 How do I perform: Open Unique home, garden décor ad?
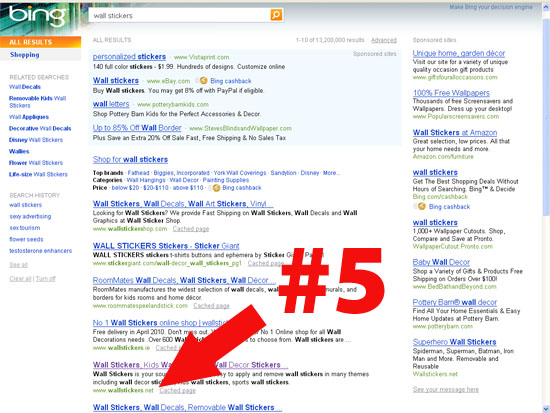click(459, 53)
